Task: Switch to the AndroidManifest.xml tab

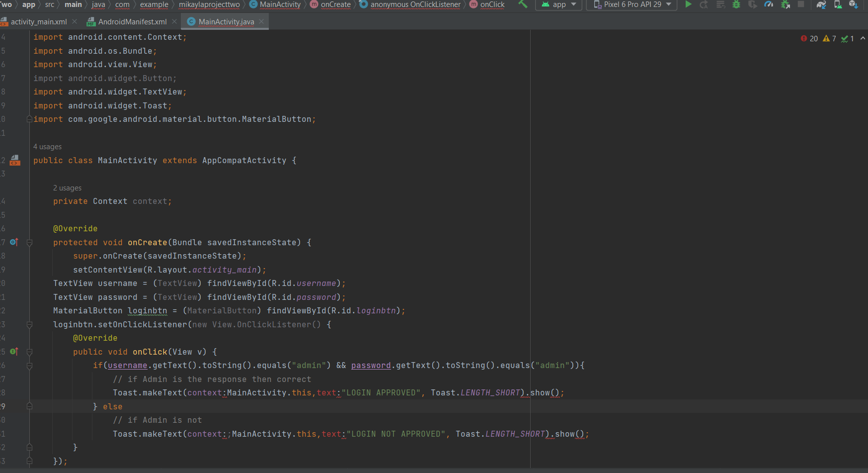Action: [x=132, y=22]
